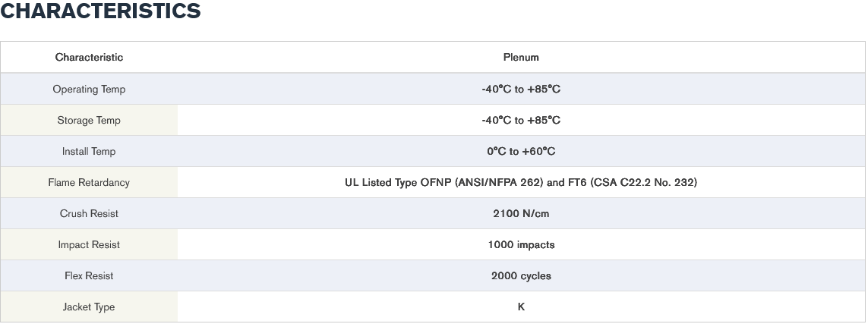Select the 0°C to +60°C value
The width and height of the screenshot is (868, 324).
[521, 151]
